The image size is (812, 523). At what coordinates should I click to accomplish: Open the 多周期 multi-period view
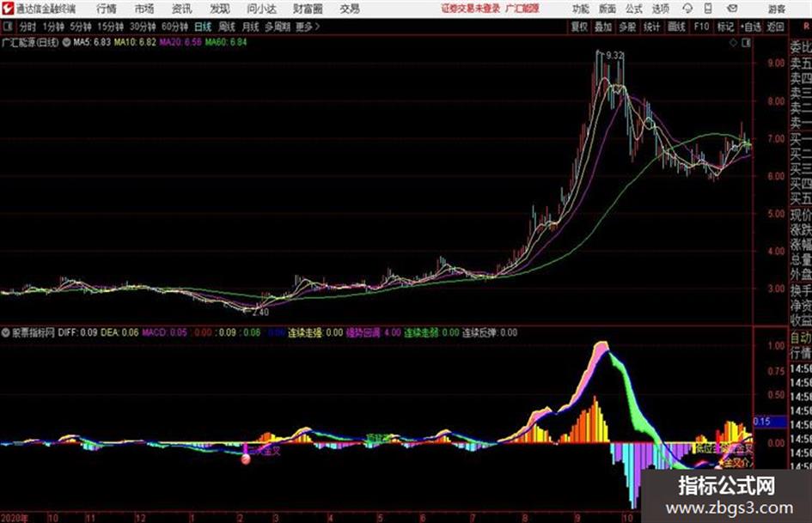pyautogui.click(x=278, y=27)
